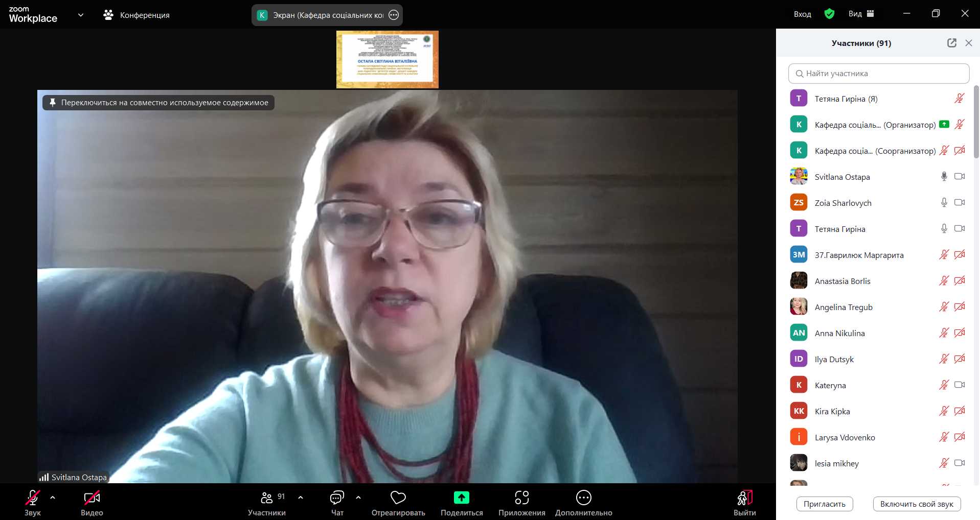Click muted mic icon for Angelina Tregub

[x=944, y=306]
